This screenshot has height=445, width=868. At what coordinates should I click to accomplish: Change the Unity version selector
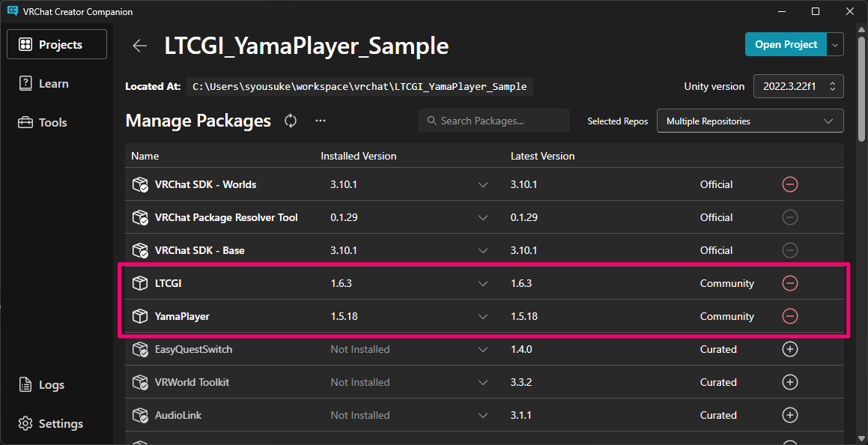tap(798, 86)
